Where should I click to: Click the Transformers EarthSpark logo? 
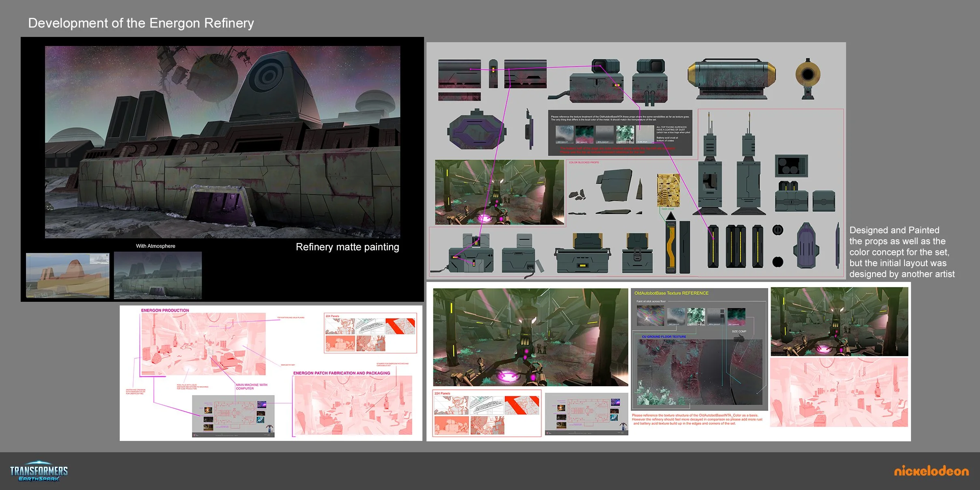tap(39, 471)
